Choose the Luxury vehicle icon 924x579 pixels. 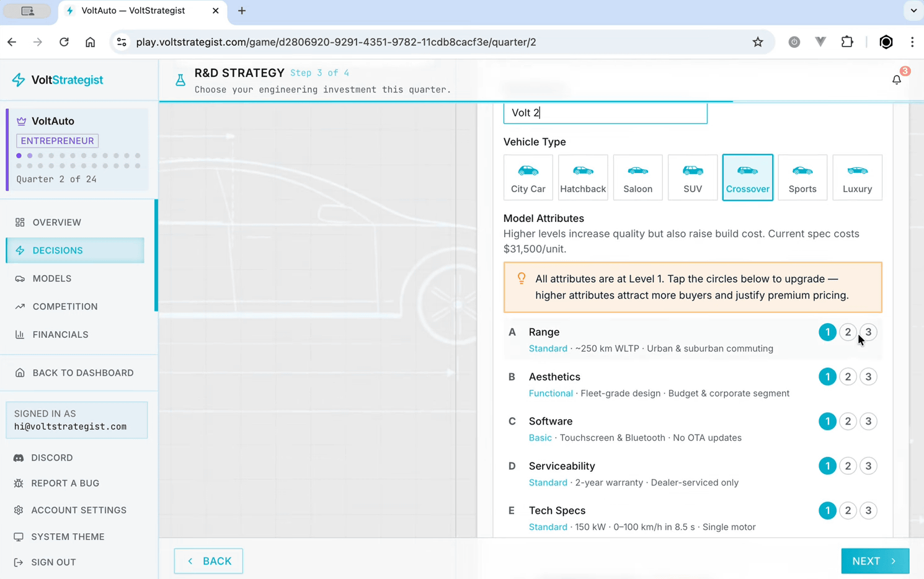pos(856,178)
